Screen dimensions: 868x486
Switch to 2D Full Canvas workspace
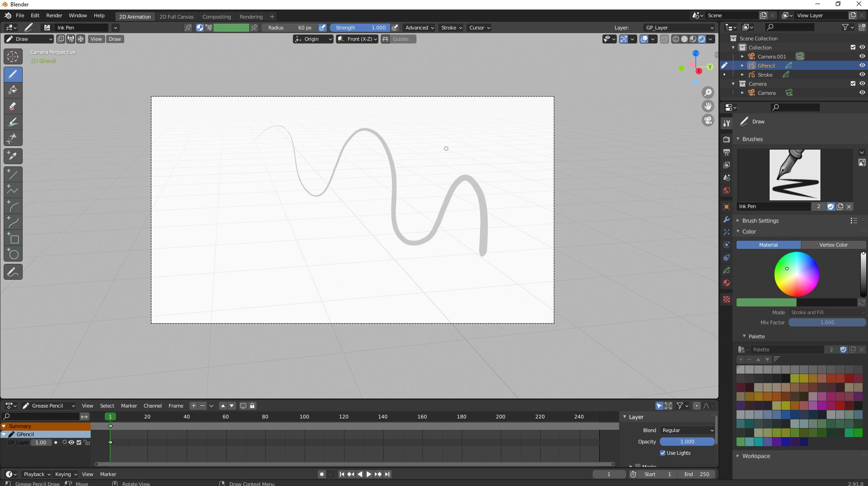[x=176, y=17]
